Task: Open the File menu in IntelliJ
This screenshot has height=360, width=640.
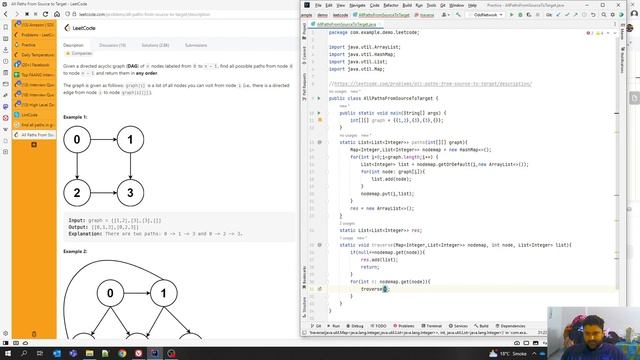Action: pyautogui.click(x=318, y=5)
